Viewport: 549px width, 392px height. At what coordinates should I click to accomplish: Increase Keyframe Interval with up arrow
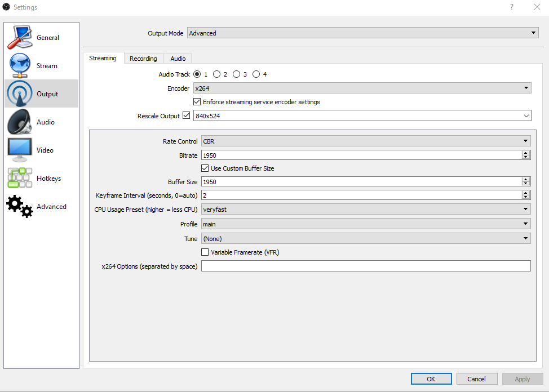click(525, 193)
